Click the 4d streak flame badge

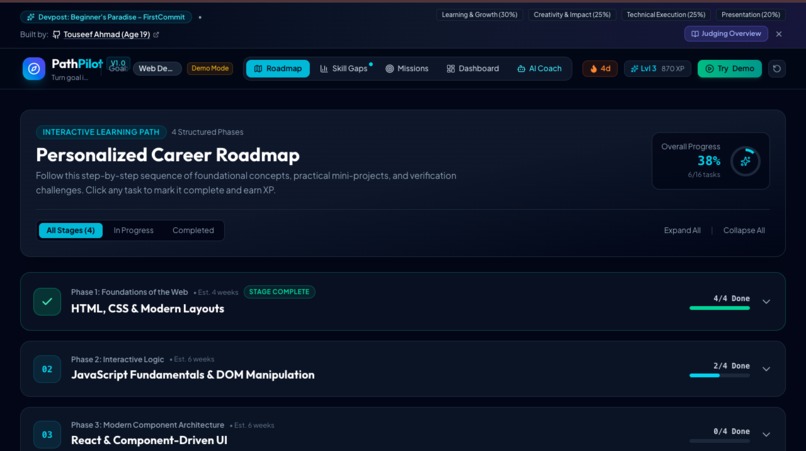[600, 68]
